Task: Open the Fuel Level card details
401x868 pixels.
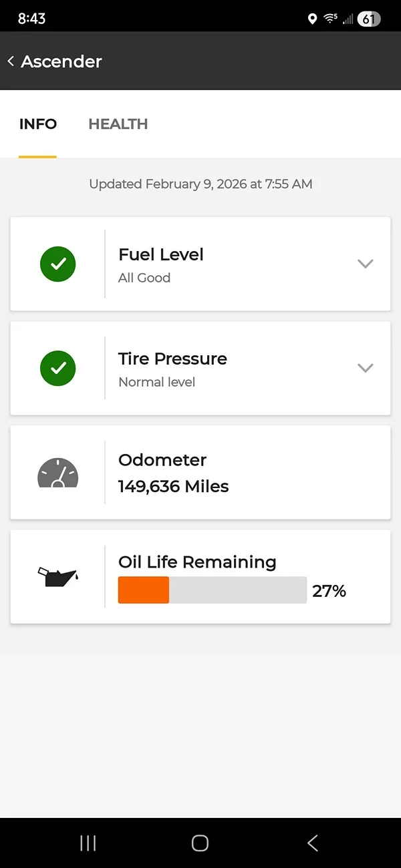Action: (200, 264)
